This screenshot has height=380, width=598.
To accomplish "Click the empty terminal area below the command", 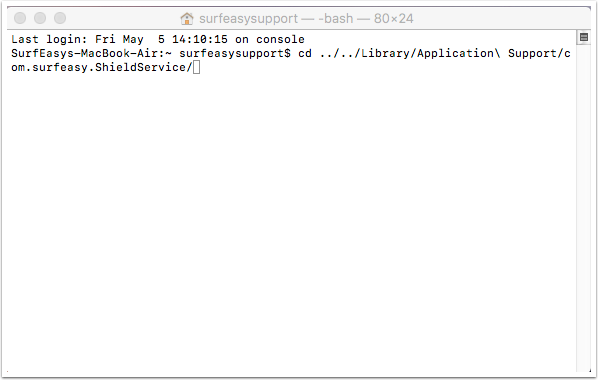I will 292,221.
